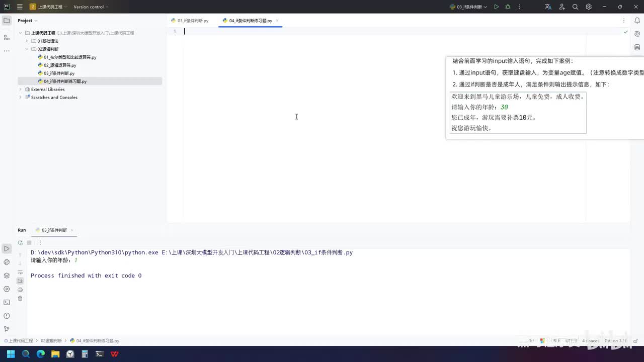Open the Git tool window

coord(7,329)
